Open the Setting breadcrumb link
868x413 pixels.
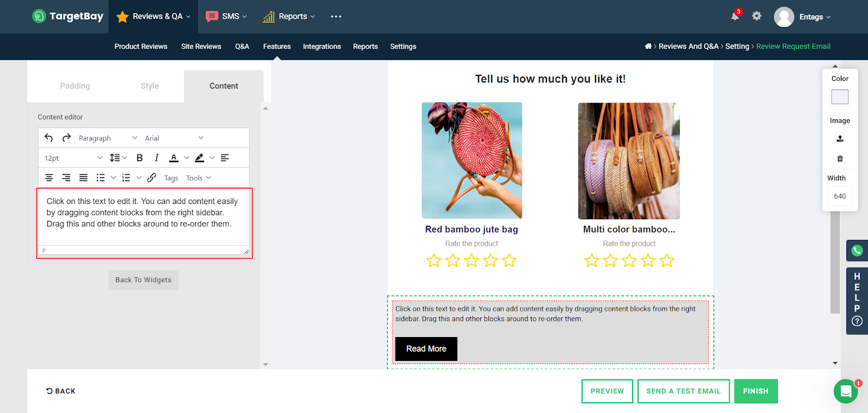coord(737,46)
